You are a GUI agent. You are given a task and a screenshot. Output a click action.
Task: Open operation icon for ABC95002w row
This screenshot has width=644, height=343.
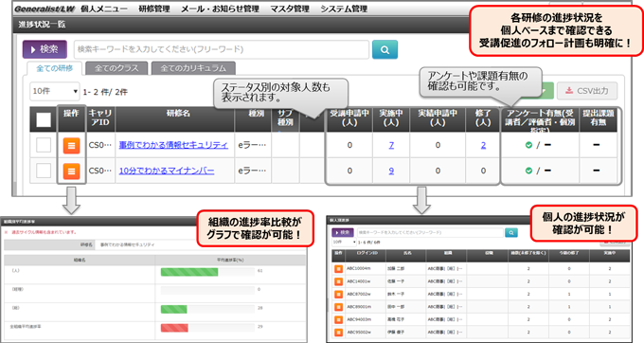point(338,332)
